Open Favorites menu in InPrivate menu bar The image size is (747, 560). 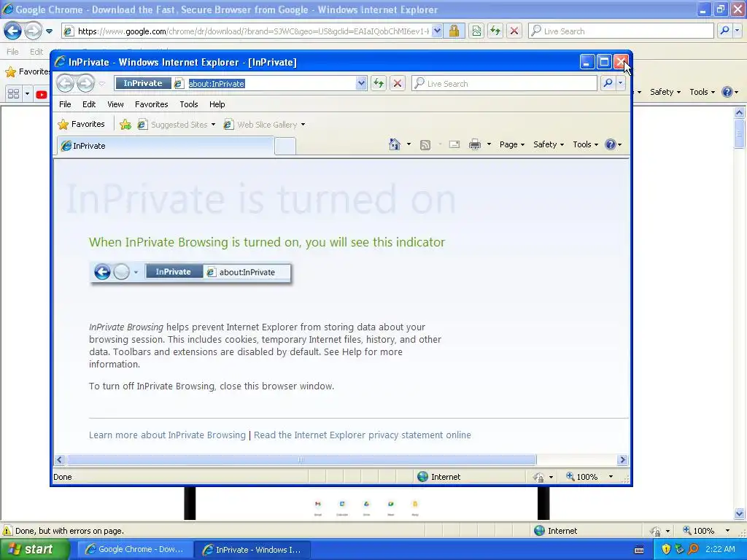coord(152,104)
